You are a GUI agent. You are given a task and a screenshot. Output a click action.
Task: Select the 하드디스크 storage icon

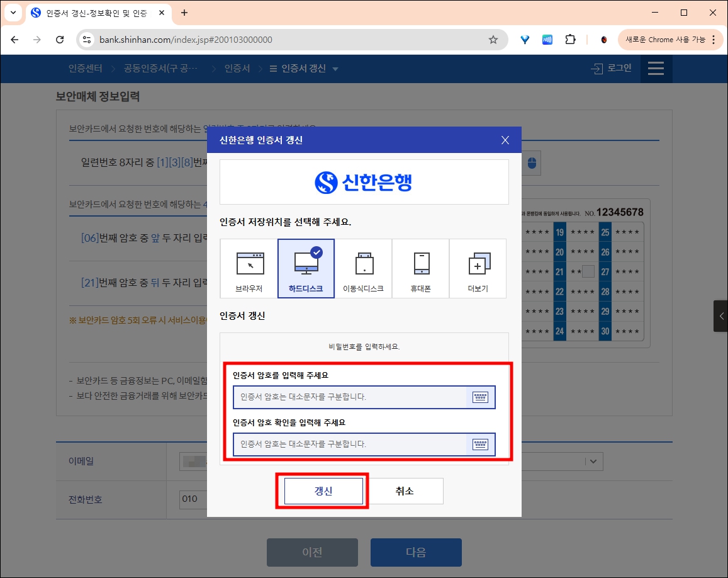[306, 268]
